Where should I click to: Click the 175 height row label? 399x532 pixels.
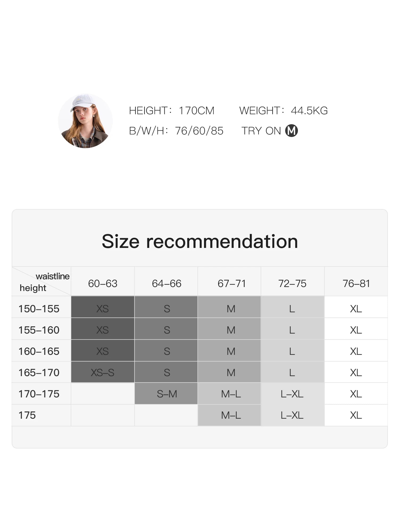(x=27, y=415)
